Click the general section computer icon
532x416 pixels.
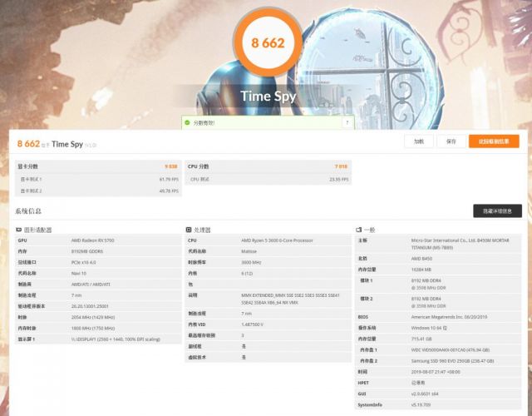(358, 230)
